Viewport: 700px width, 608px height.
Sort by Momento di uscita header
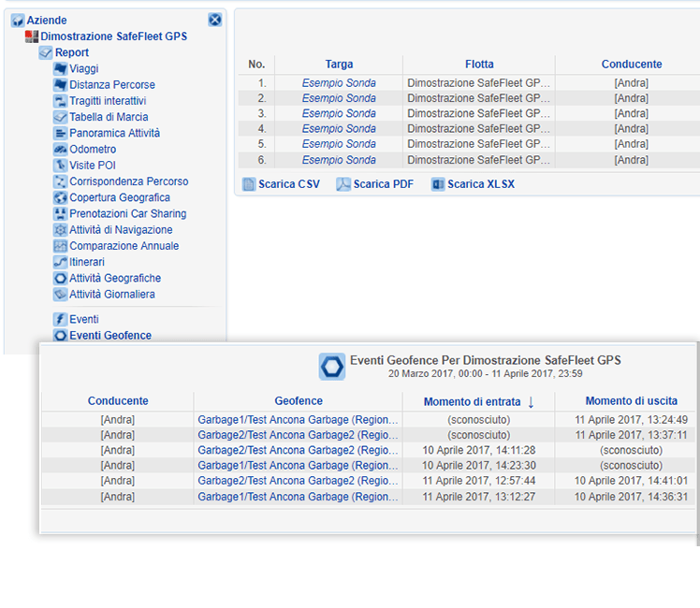point(632,401)
